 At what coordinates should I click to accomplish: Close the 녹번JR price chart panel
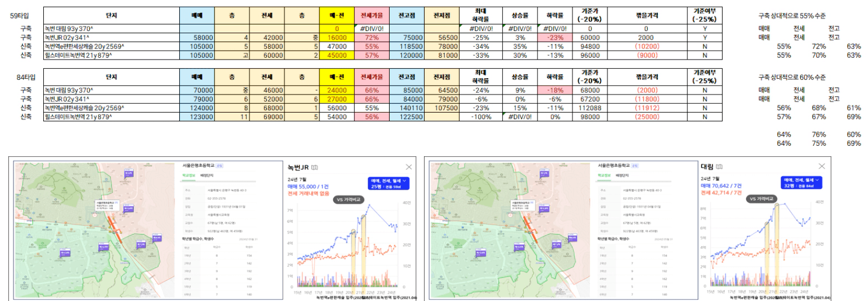[x=409, y=166]
